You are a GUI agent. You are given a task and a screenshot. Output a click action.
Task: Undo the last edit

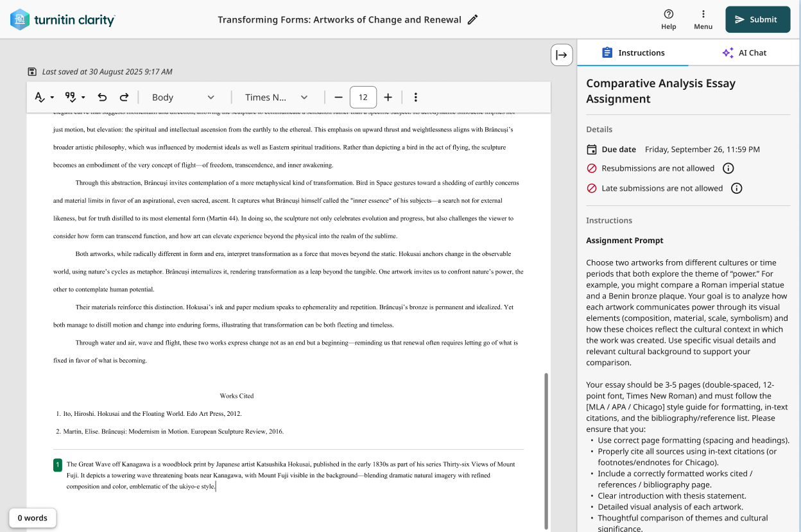coord(102,97)
